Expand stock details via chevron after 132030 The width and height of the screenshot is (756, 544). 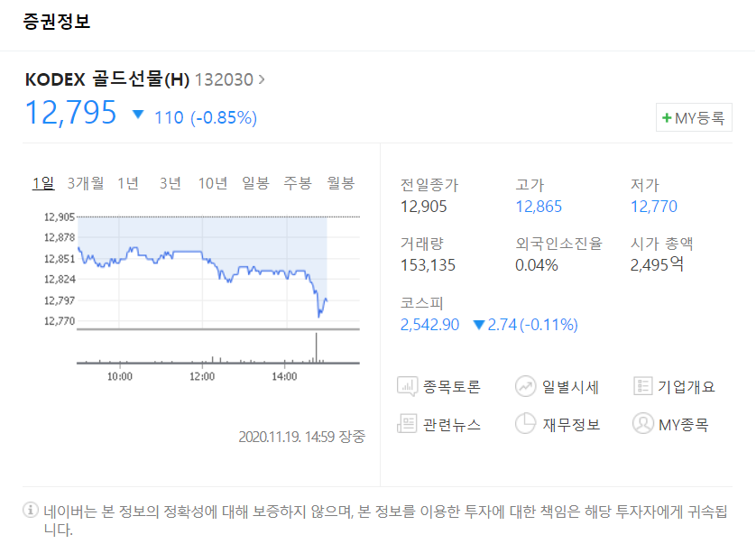(262, 79)
